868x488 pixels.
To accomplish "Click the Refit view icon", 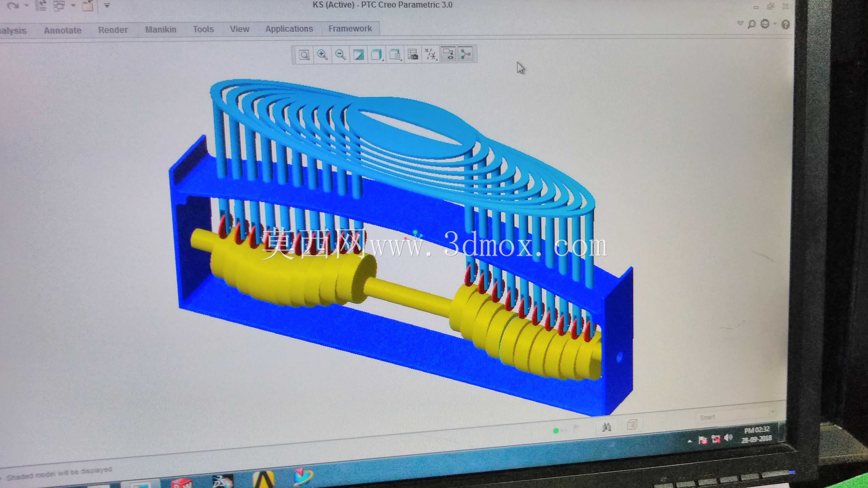I will coord(304,55).
